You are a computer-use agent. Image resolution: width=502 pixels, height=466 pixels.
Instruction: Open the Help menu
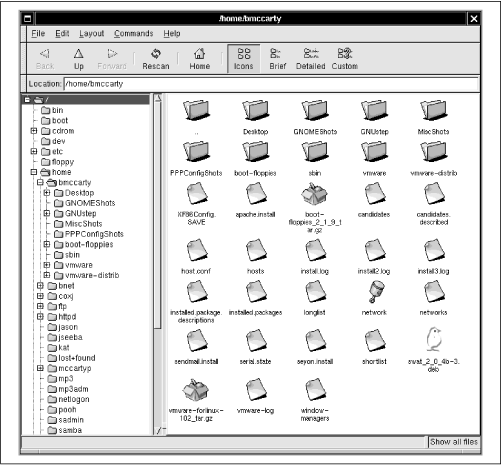[x=172, y=34]
